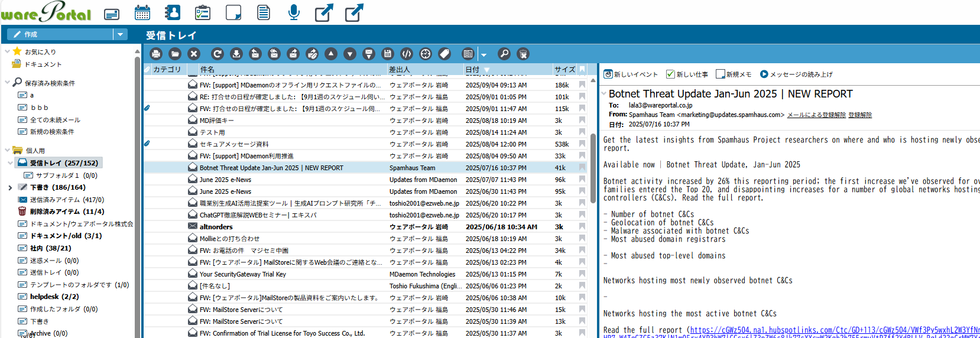Click the refresh toolbar icon
The image size is (980, 338).
tap(218, 54)
